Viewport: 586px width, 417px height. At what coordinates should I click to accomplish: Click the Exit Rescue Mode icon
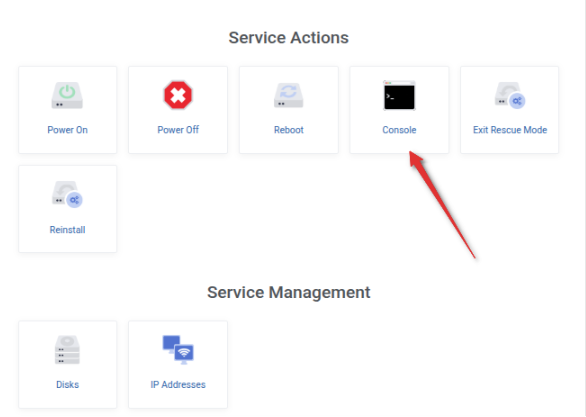tap(510, 95)
